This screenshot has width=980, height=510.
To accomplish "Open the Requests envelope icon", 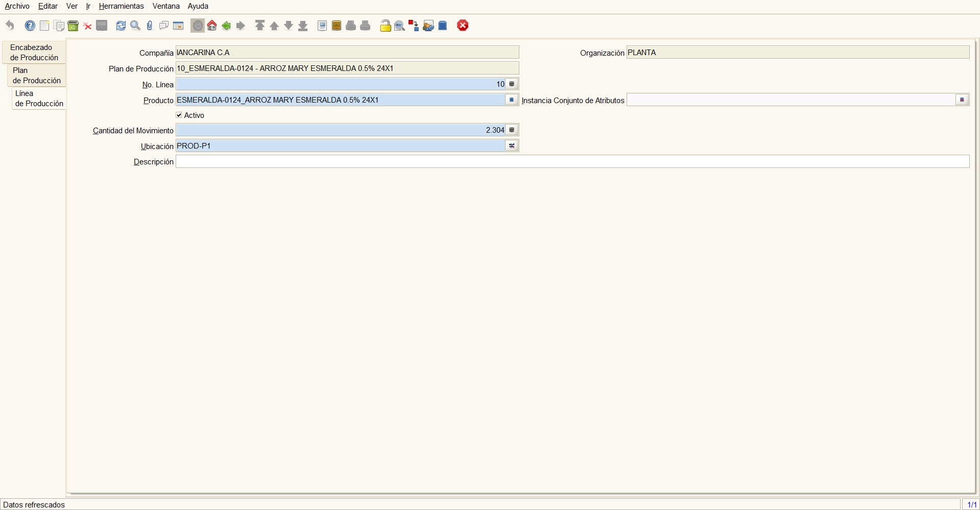I will point(428,26).
